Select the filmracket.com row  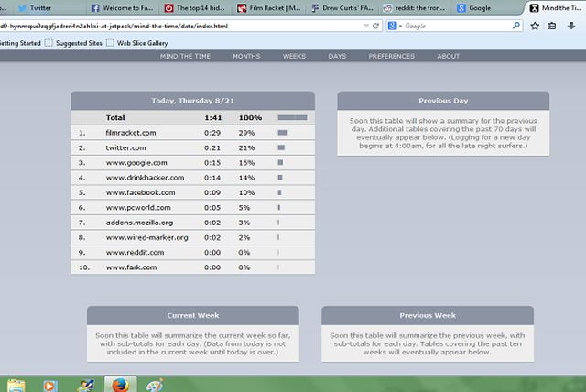pyautogui.click(x=193, y=133)
